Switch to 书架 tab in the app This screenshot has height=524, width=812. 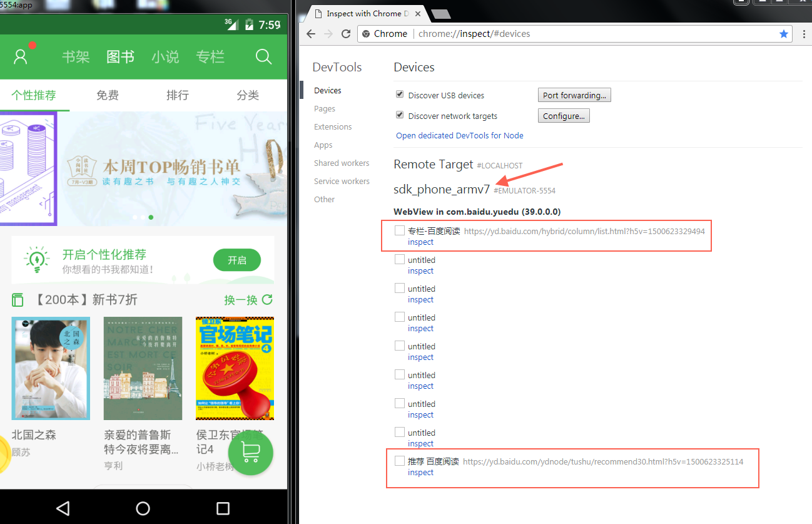tap(76, 57)
